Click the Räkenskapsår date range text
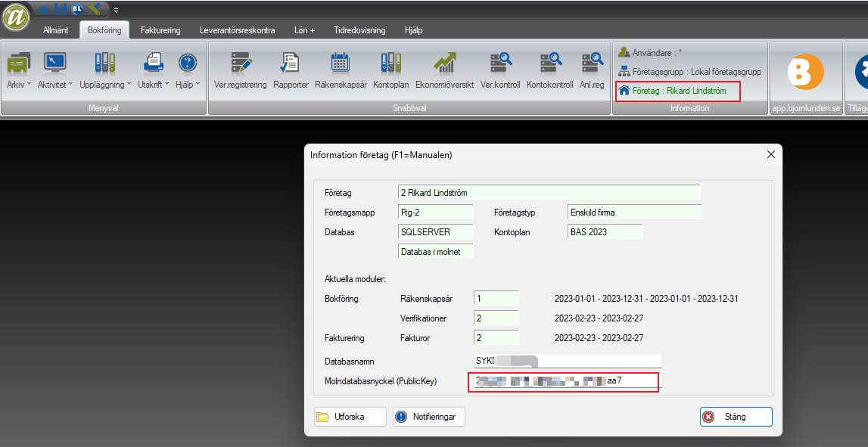The image size is (868, 447). pos(646,299)
